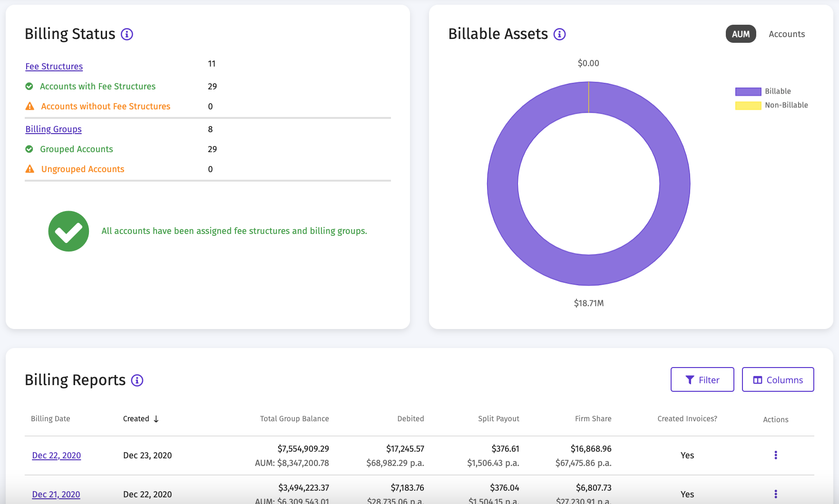
Task: Switch to the Accounts view toggle
Action: [787, 34]
